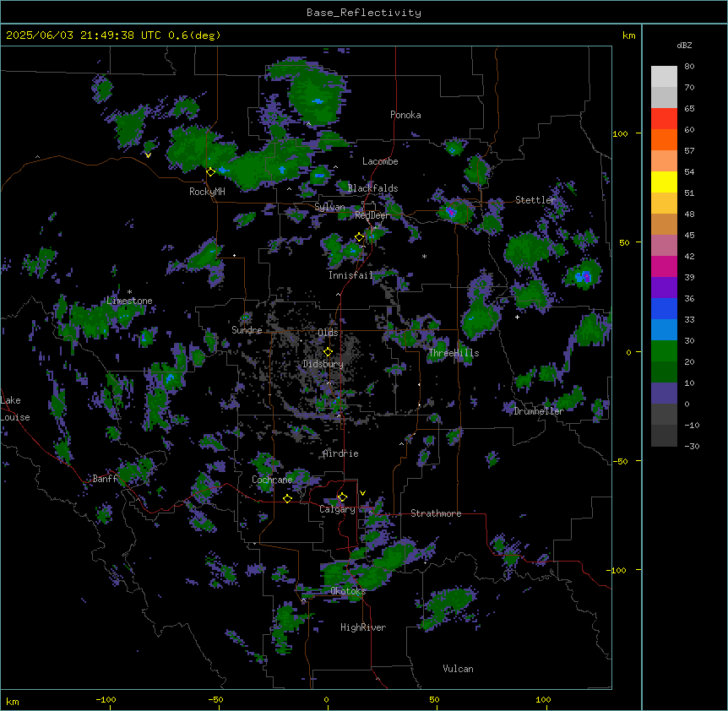Click the dBZ legend heading
Screen dimensions: 728x711
684,45
